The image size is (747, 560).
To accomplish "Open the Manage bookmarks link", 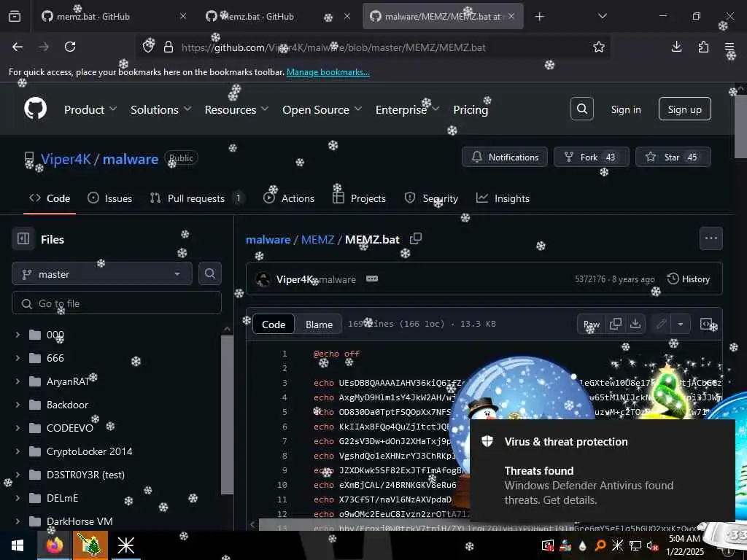I will pyautogui.click(x=328, y=72).
